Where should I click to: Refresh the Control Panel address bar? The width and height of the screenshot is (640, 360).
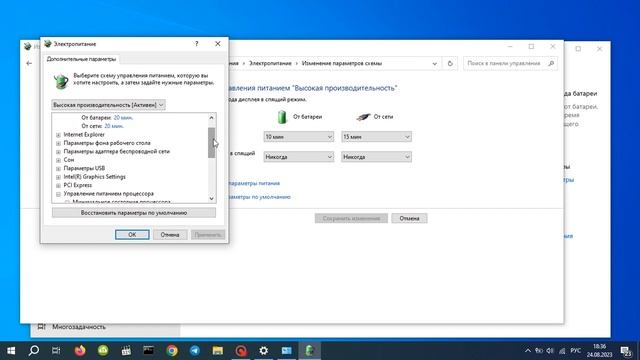pyautogui.click(x=450, y=63)
